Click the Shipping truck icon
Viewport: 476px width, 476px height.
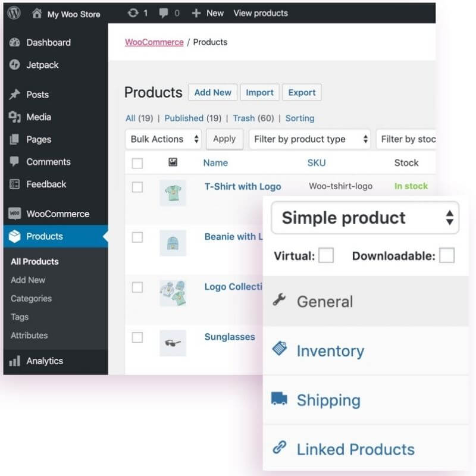279,399
